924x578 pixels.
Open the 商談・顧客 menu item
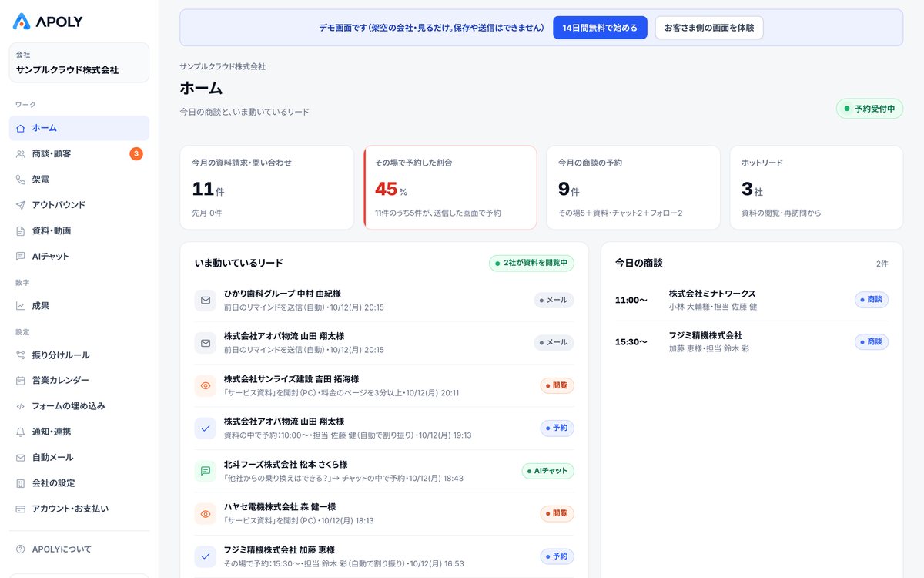point(79,154)
